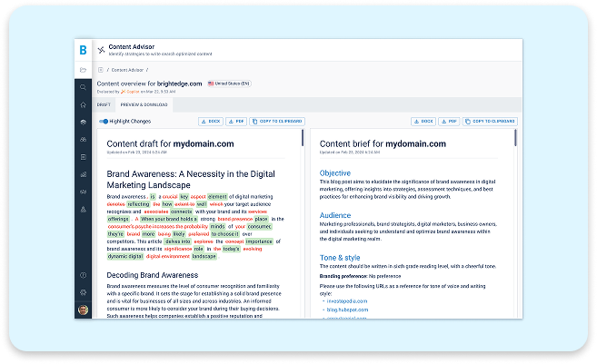Click the highlighted phrase 'delves into'
This screenshot has width=597, height=364.
pyautogui.click(x=178, y=241)
